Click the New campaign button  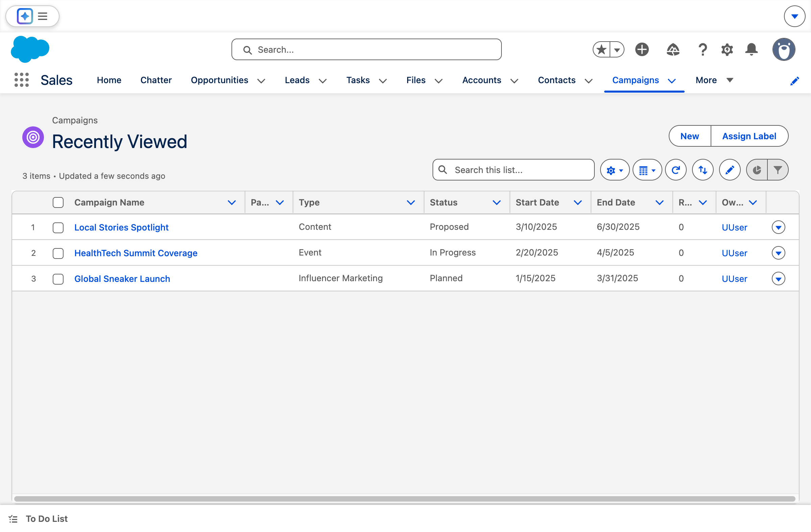pyautogui.click(x=690, y=136)
